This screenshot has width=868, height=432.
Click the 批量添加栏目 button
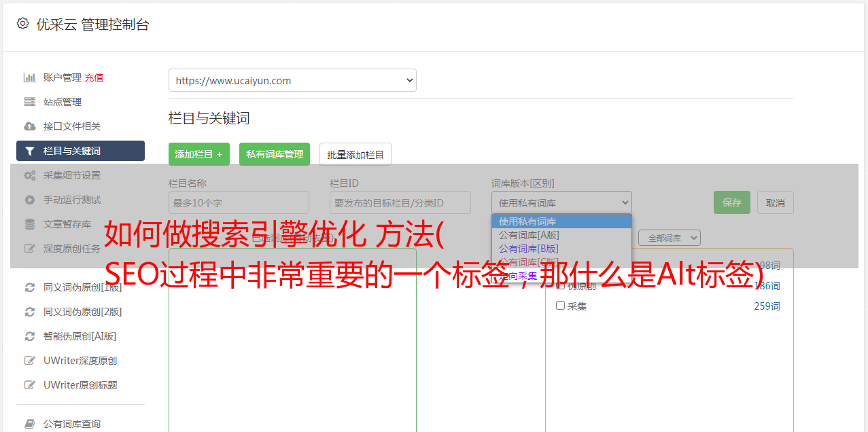355,154
